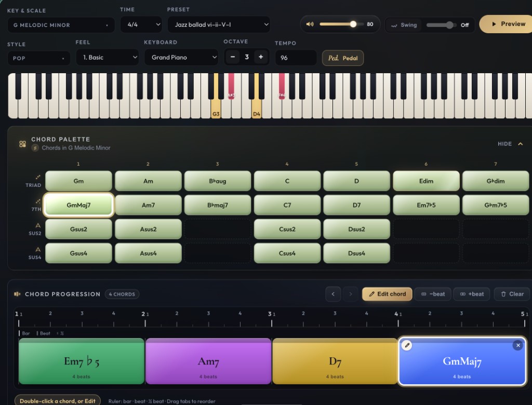
Task: Open the Style POP dropdown
Action: [x=38, y=58]
